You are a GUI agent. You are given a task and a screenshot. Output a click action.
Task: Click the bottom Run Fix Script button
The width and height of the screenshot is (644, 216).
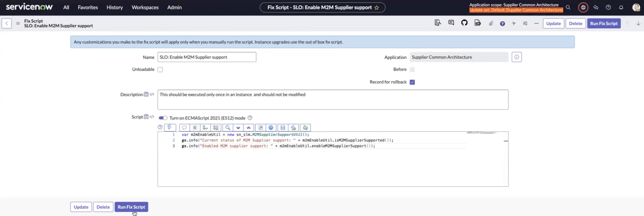point(131,207)
